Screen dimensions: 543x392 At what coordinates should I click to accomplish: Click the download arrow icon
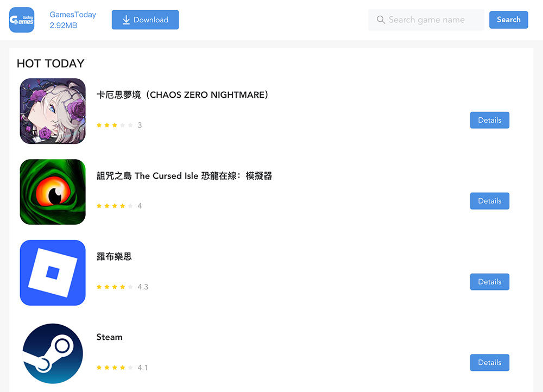126,20
